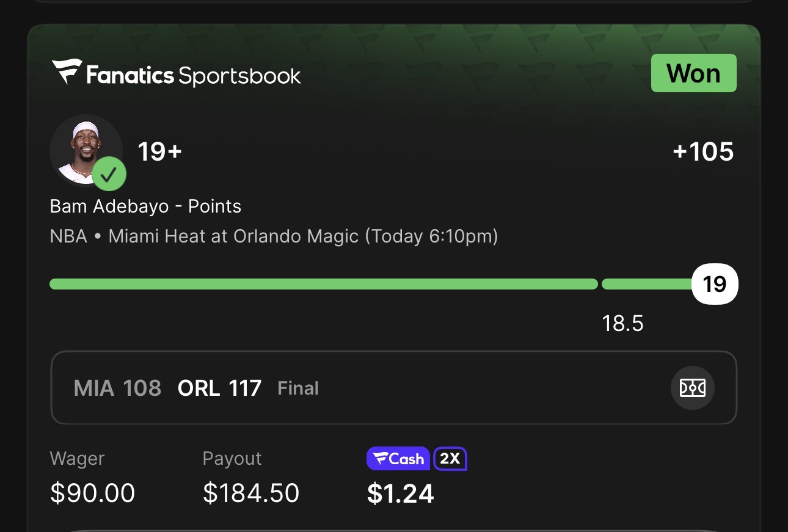
Task: Select the 19+ points line
Action: pos(159,151)
